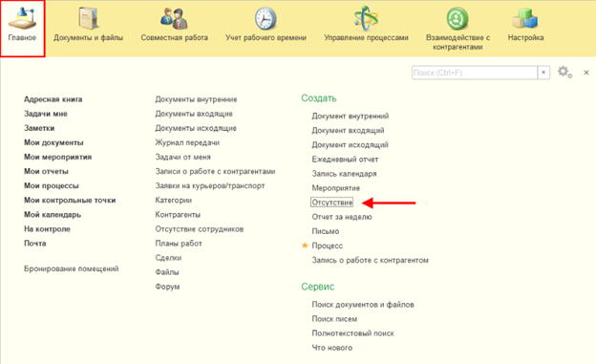
Task: Open Заметки
Action: 39,128
